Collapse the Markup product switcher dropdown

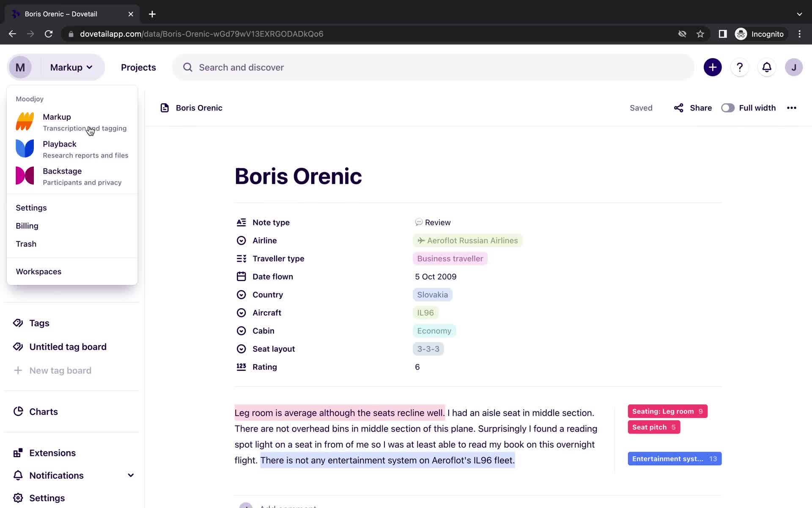[71, 67]
